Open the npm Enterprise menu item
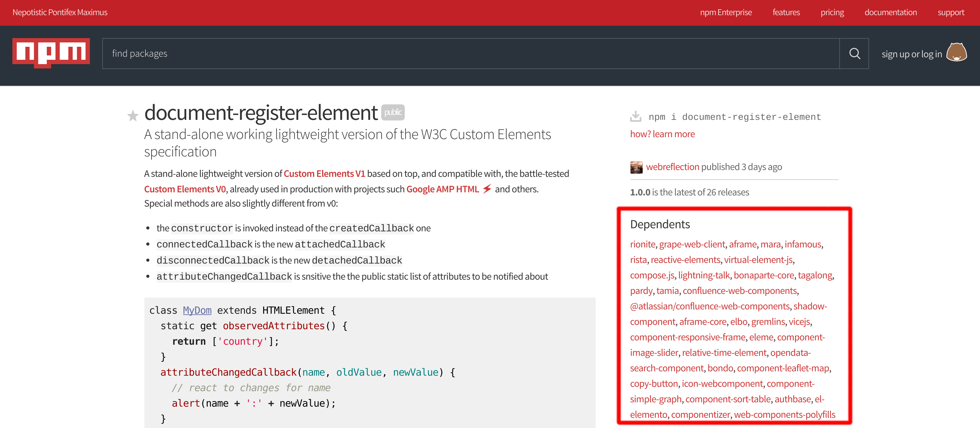 pos(726,12)
